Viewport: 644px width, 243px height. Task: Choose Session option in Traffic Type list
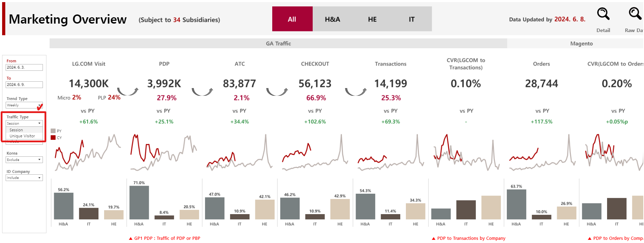point(17,130)
